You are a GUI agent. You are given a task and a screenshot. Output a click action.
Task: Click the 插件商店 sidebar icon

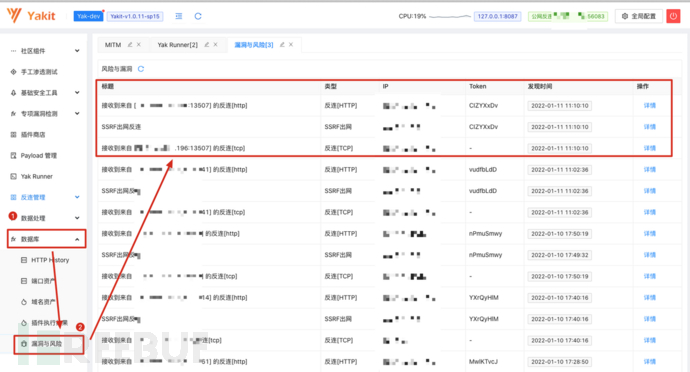(13, 135)
